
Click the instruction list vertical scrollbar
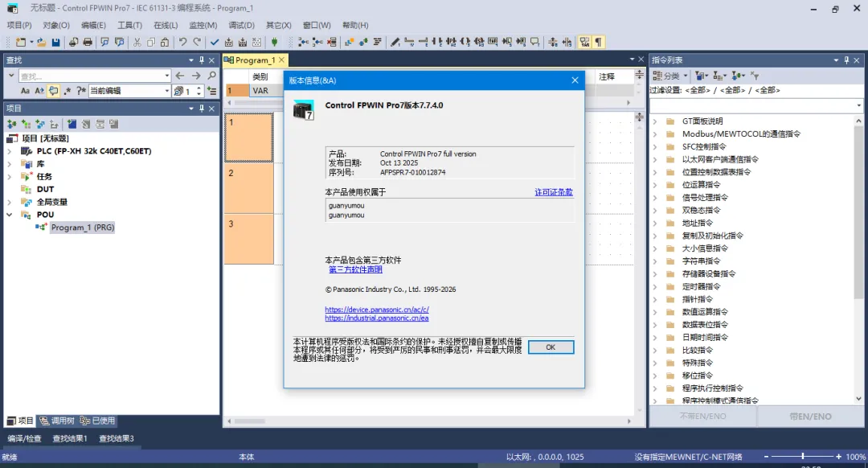tap(858, 211)
